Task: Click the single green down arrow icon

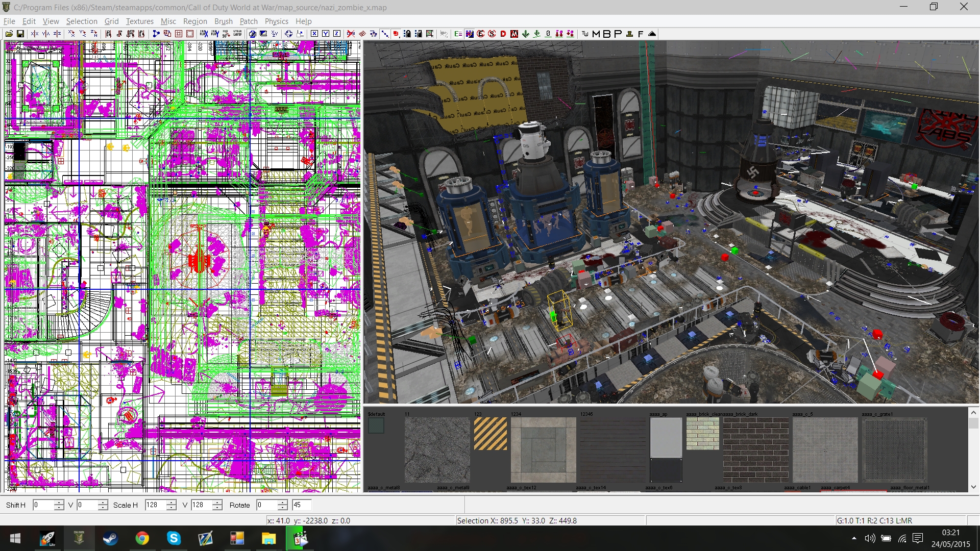Action: click(526, 34)
